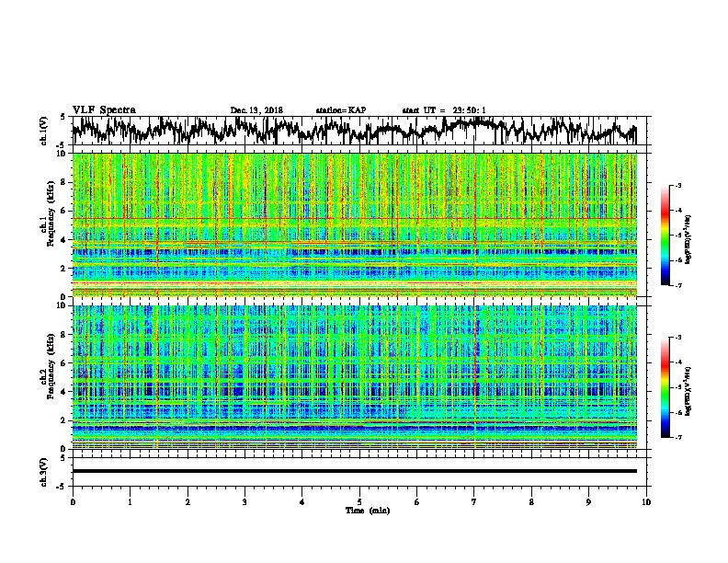The image size is (728, 563).
Task: Click the ch.2 frequency tick label "6"
Action: pyautogui.click(x=63, y=363)
